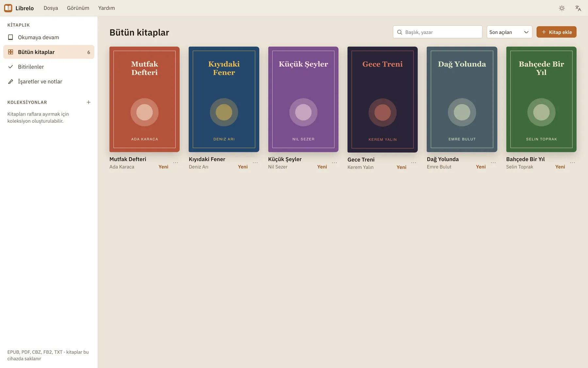This screenshot has height=368, width=588.
Task: Open the Yardım menu
Action: pos(106,8)
